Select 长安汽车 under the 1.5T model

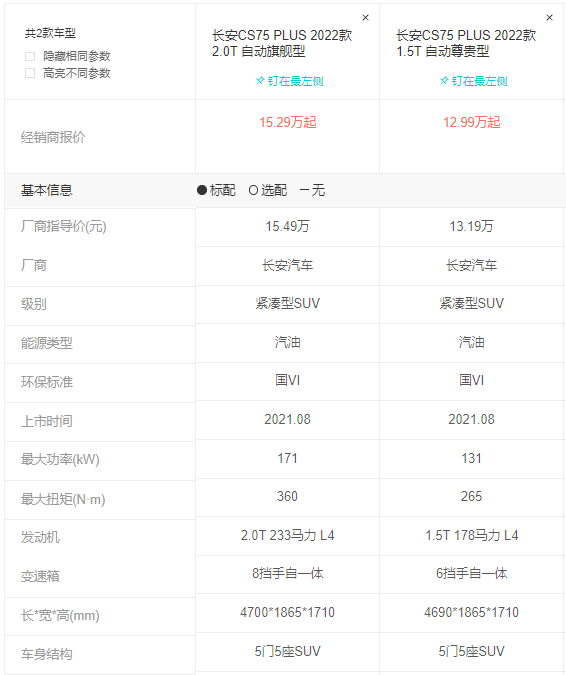click(472, 265)
